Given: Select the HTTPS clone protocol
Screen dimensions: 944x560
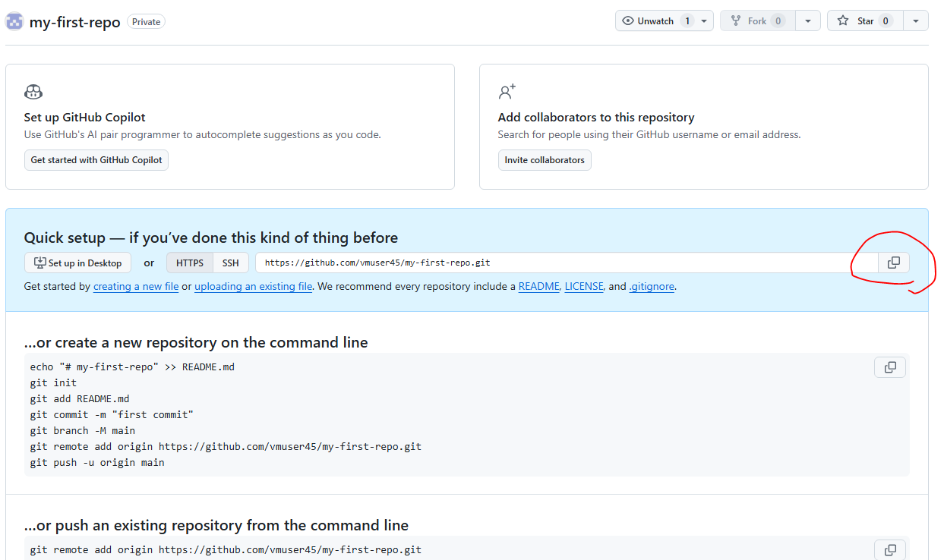Looking at the screenshot, I should pos(190,263).
